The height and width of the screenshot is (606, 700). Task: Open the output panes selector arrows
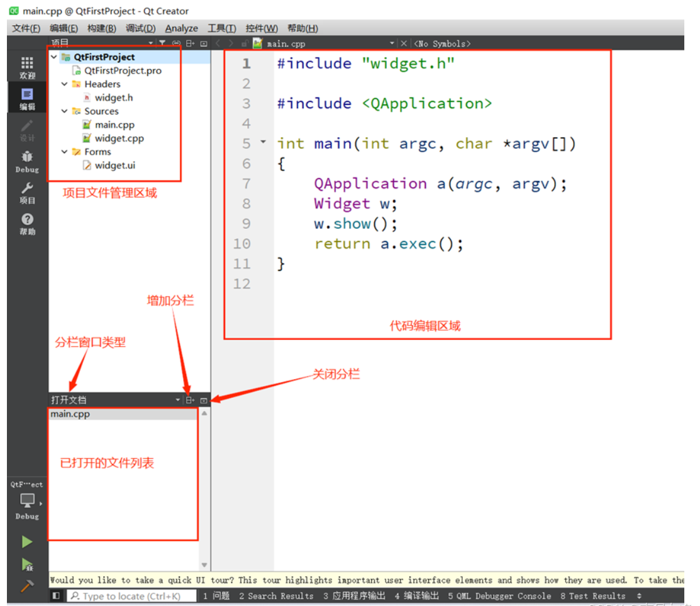click(639, 596)
